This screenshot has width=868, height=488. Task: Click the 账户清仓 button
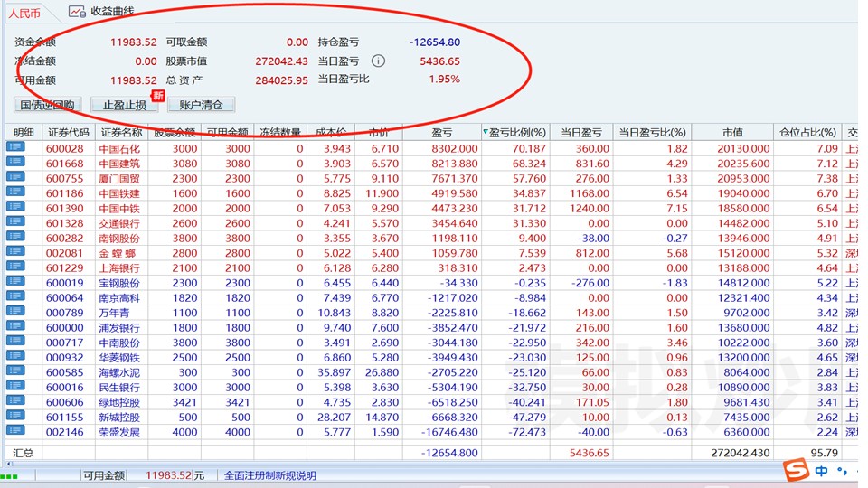coord(201,105)
